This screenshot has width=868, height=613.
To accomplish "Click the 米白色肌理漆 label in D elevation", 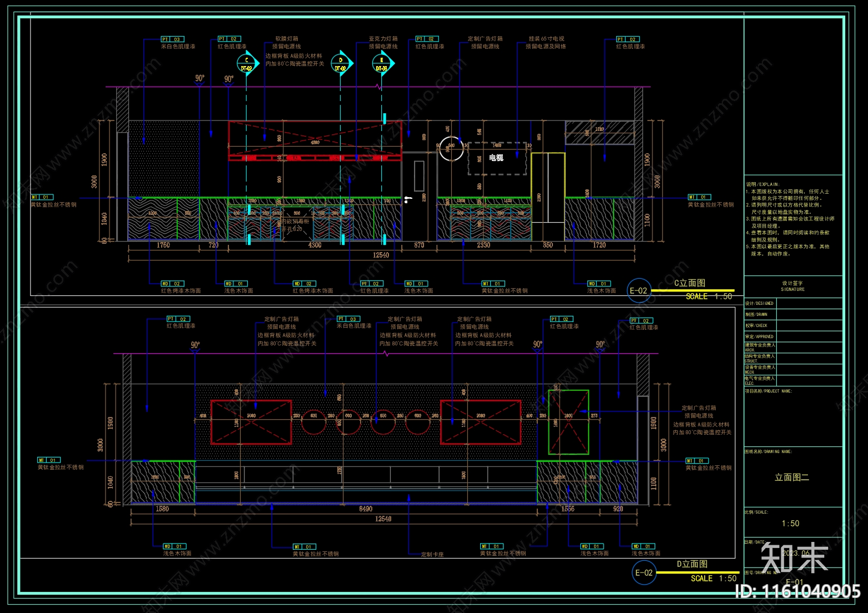I will click(x=354, y=326).
